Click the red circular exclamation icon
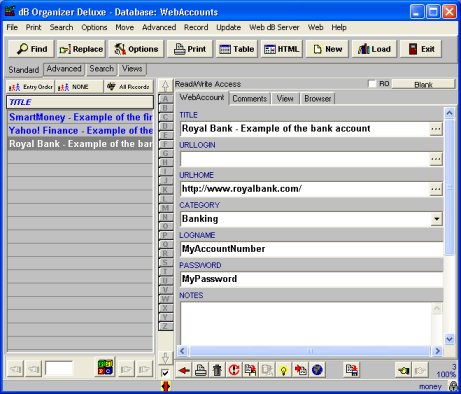 point(234,370)
